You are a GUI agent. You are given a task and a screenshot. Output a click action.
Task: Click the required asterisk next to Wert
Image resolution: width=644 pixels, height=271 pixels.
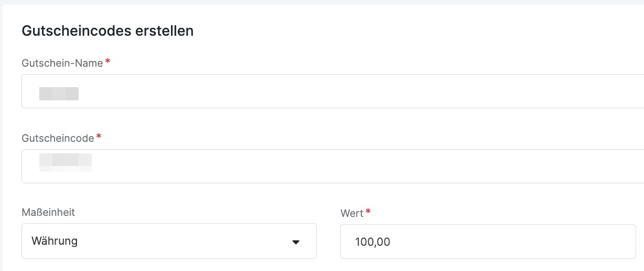(x=368, y=212)
